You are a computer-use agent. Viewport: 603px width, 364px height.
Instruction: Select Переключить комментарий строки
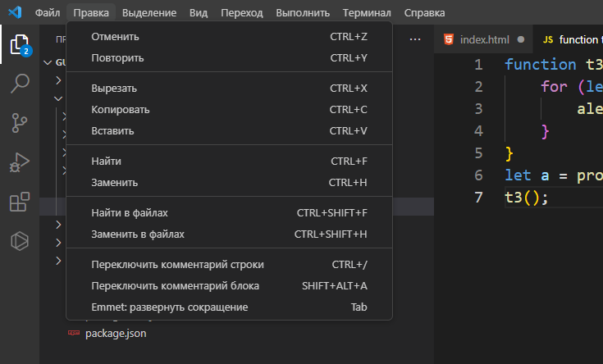point(229,265)
